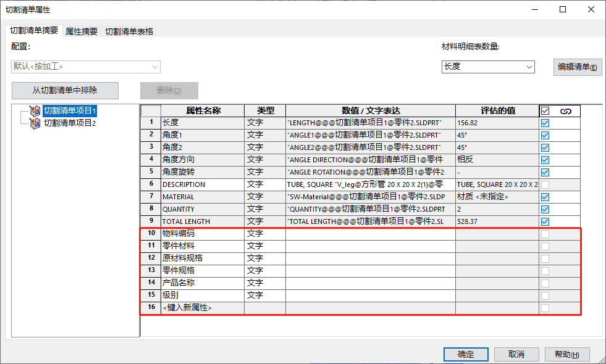Select tree item 切割清单项目1

click(x=70, y=111)
